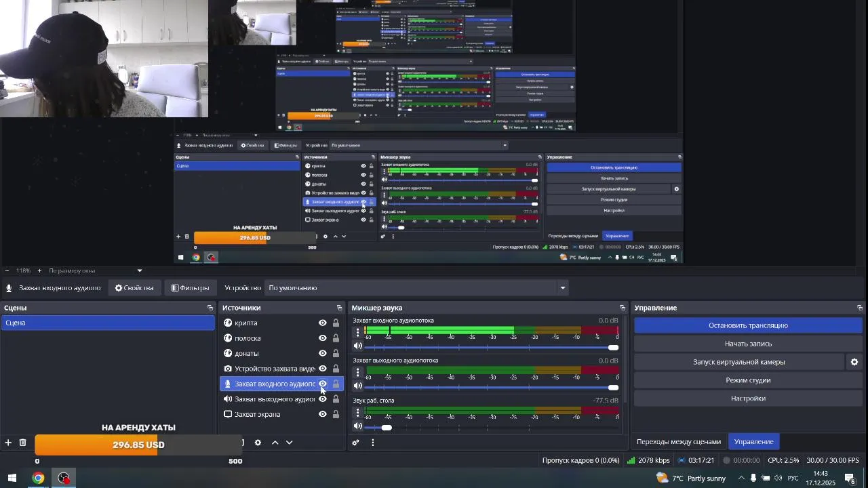Open Chrome from the taskbar
868x488 pixels.
click(x=38, y=479)
